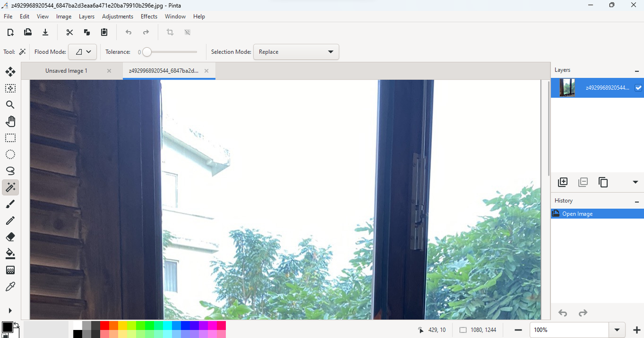Expand more tools arrow in toolbox
The image size is (644, 338).
pyautogui.click(x=10, y=310)
